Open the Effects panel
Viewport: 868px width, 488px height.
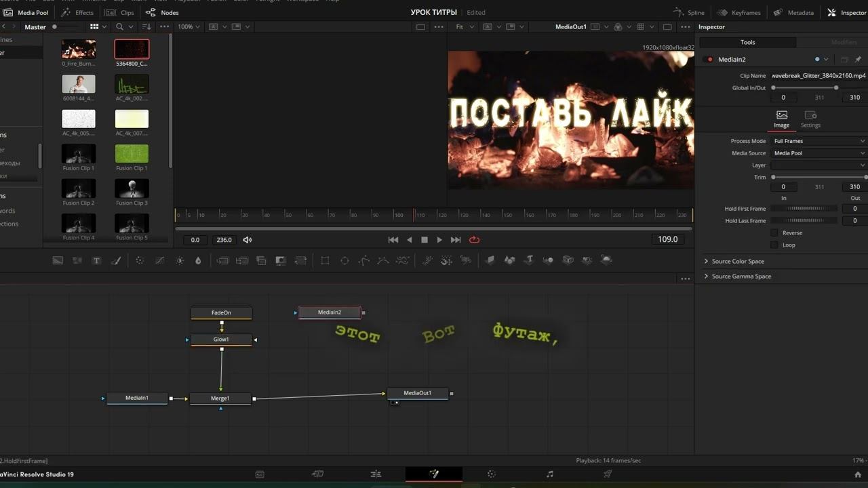tap(77, 12)
